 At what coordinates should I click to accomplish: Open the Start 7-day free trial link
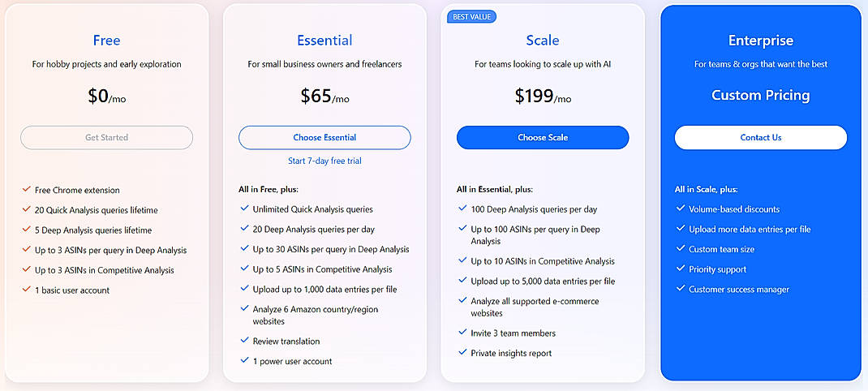tap(324, 161)
